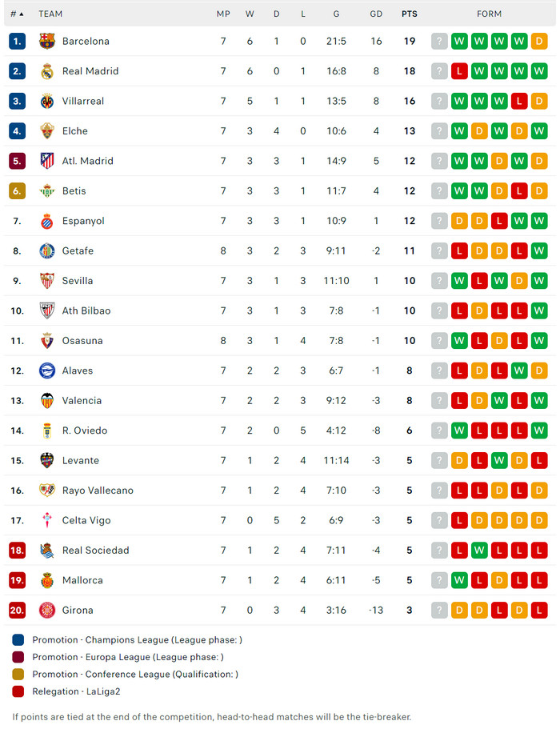Click the Atl. Madrid club crest
560x729 pixels.
tap(47, 161)
